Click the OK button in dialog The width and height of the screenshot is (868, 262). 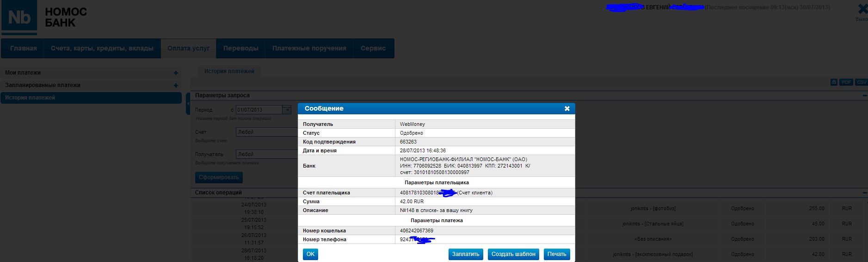pyautogui.click(x=310, y=254)
